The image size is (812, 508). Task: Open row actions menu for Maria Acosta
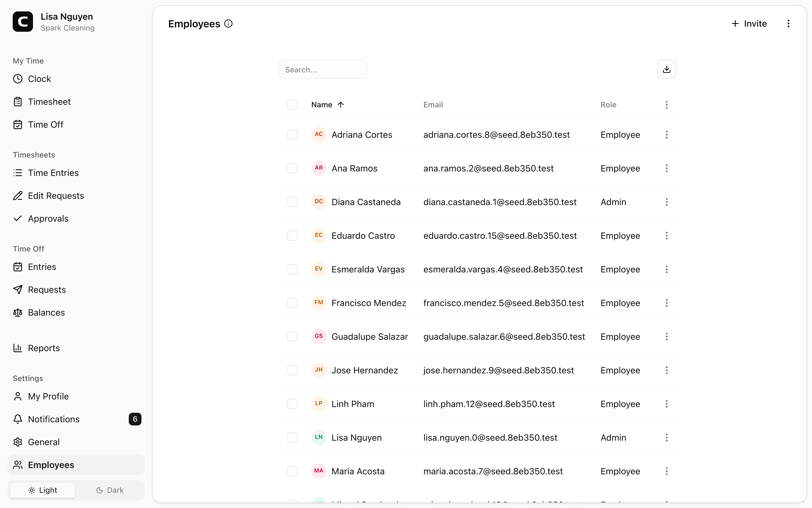click(666, 471)
